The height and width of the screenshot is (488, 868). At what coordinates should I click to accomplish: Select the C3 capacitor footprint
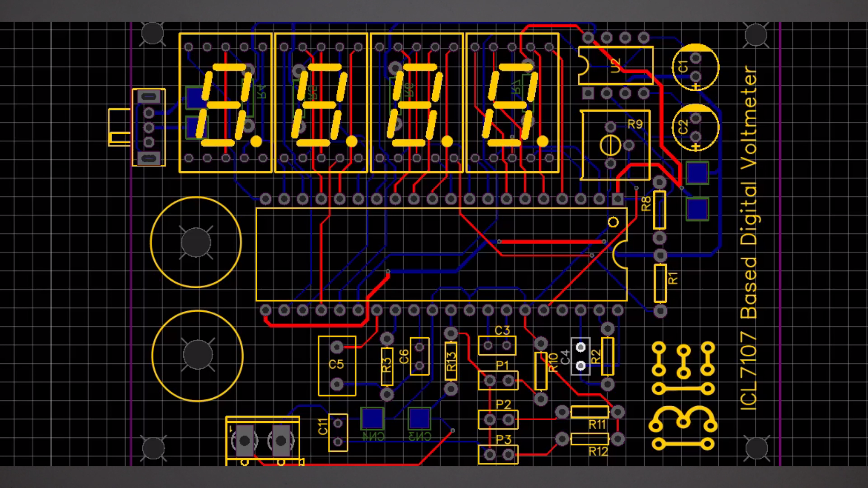click(496, 344)
